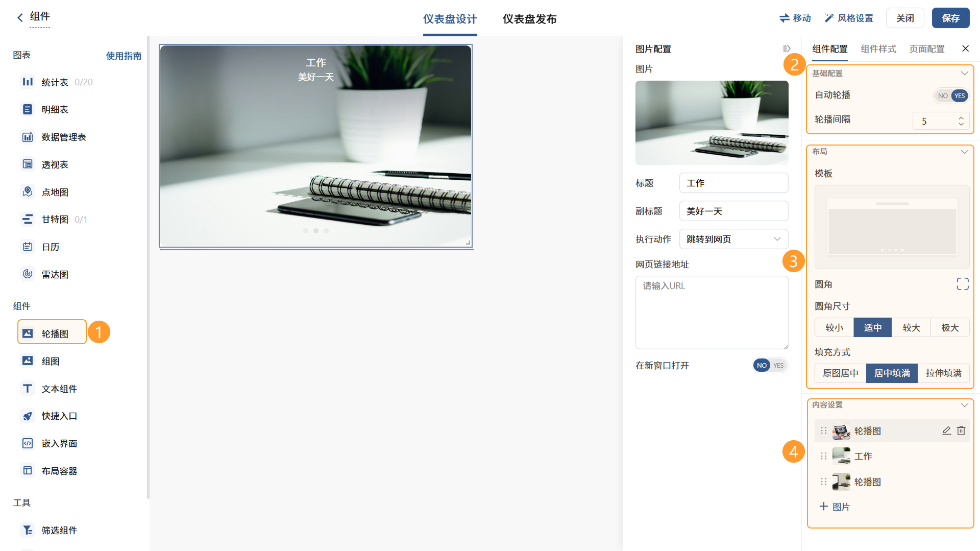The height and width of the screenshot is (551, 980).
Task: Click the 副标题 input field
Action: click(x=733, y=211)
